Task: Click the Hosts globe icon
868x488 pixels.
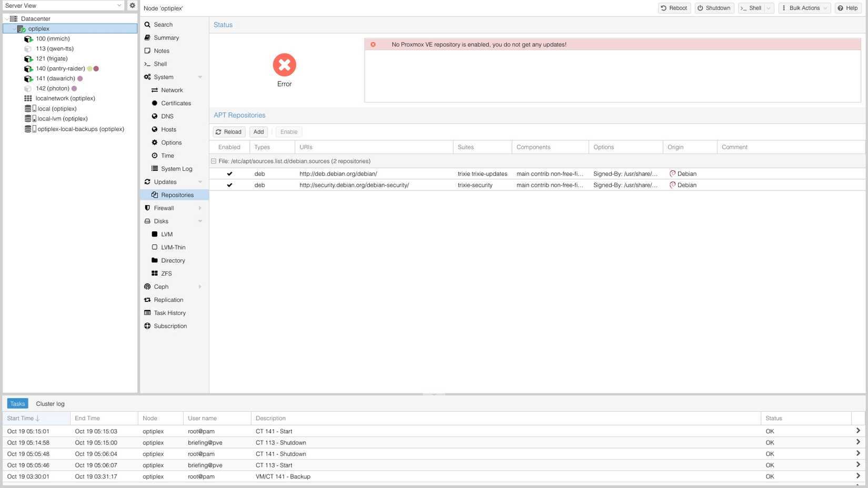Action: point(155,129)
